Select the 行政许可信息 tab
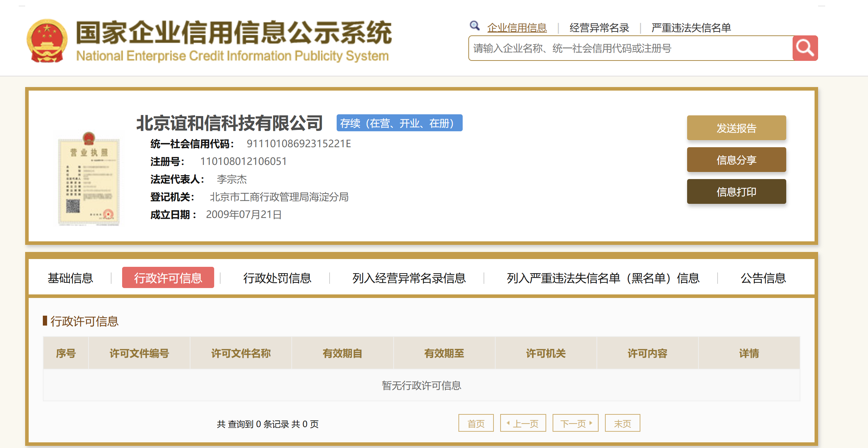The width and height of the screenshot is (868, 448). (168, 278)
